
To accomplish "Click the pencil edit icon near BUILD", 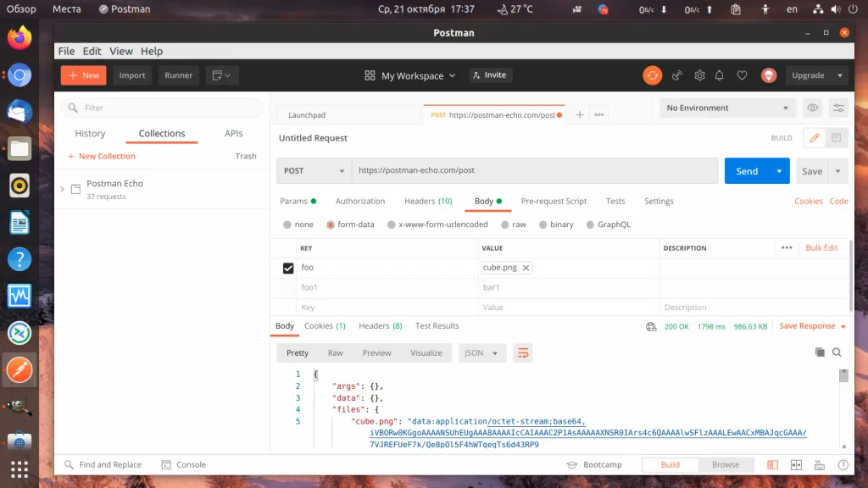I will point(815,138).
